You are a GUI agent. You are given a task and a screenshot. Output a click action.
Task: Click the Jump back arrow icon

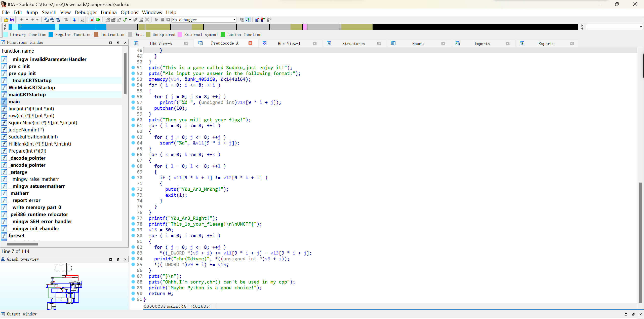[22, 20]
